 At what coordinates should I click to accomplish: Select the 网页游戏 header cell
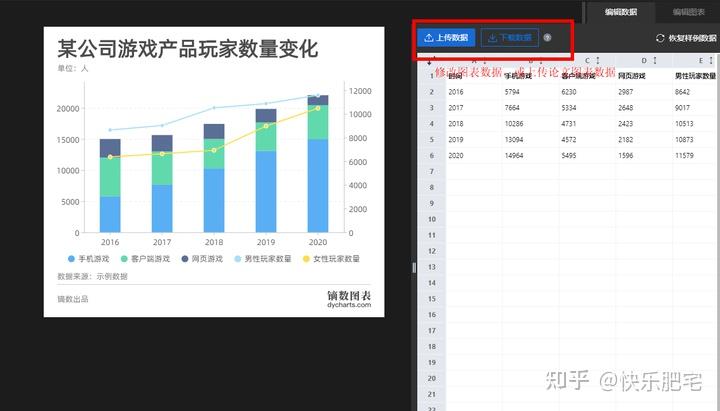click(644, 76)
